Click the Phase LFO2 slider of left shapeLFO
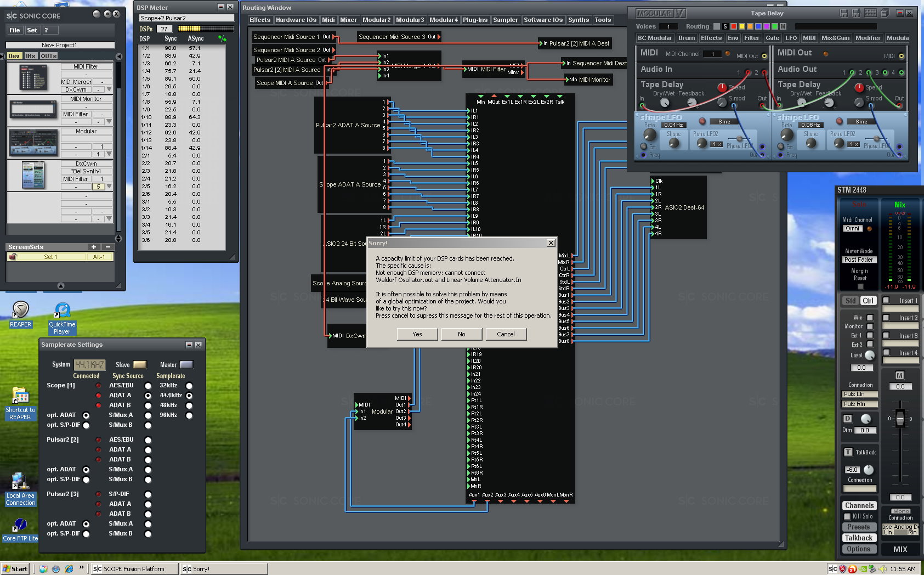The width and height of the screenshot is (924, 575). 739,138
